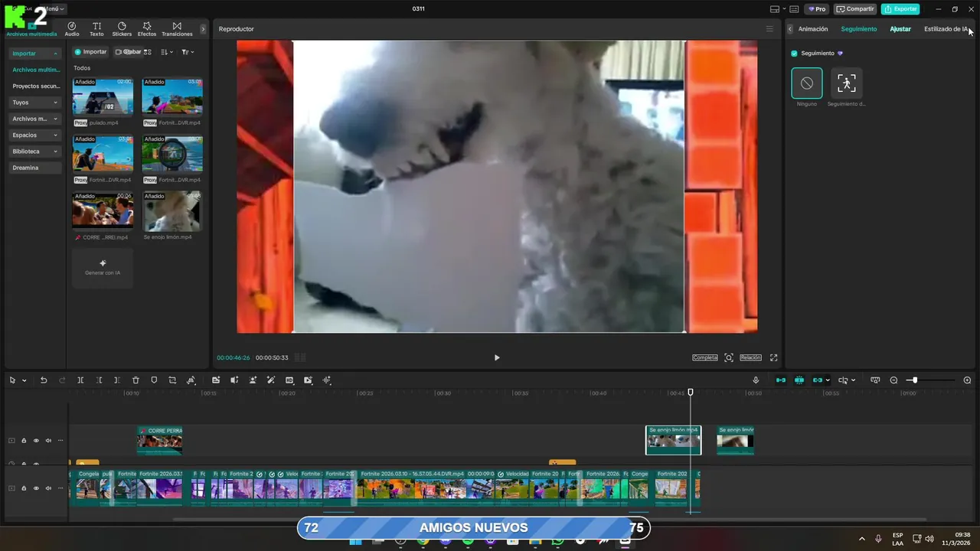Click the delete-right trim icon

116,380
